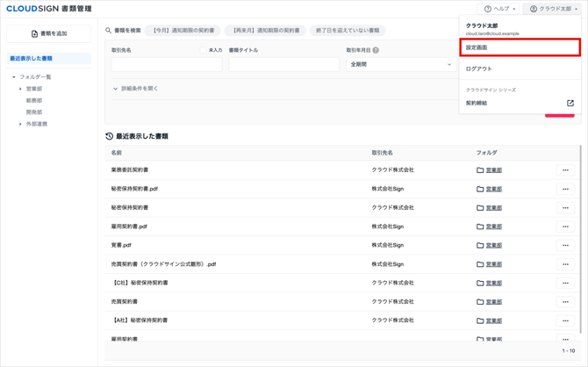Click the external link icon beside 契約締結
Image resolution: width=588 pixels, height=367 pixels.
[x=570, y=104]
